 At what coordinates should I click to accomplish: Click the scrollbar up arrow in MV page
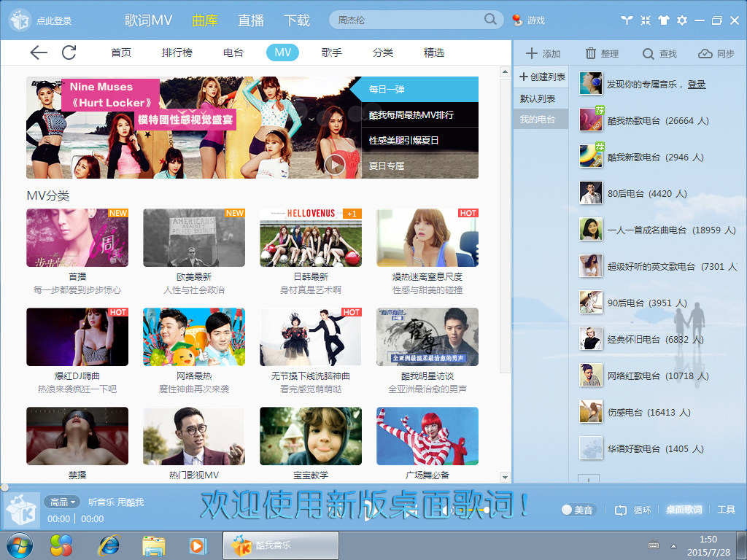coord(505,72)
